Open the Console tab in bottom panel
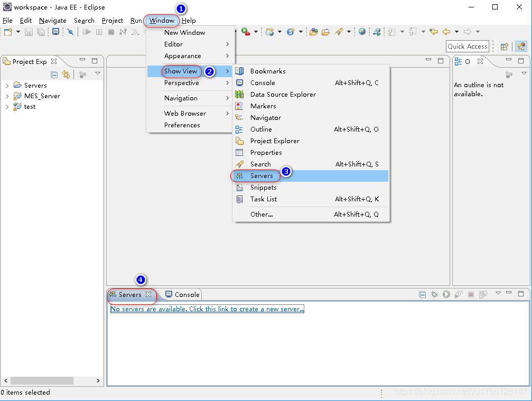The height and width of the screenshot is (401, 532). point(182,295)
